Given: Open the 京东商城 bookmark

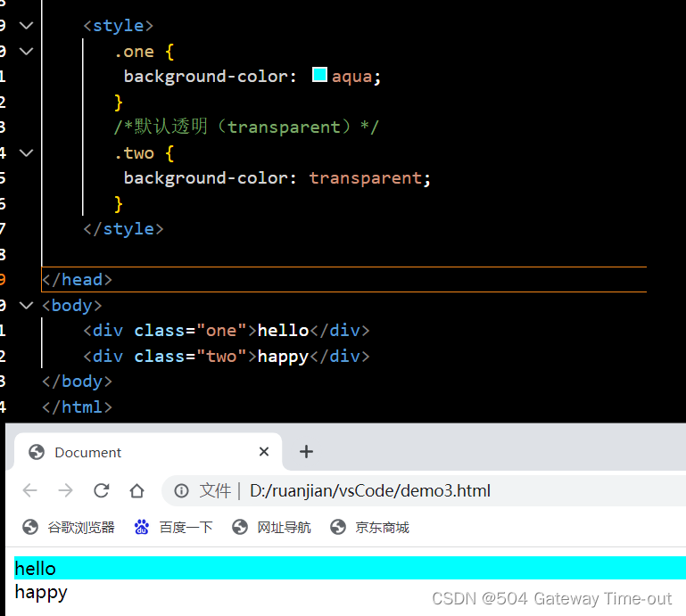Looking at the screenshot, I should pyautogui.click(x=369, y=527).
